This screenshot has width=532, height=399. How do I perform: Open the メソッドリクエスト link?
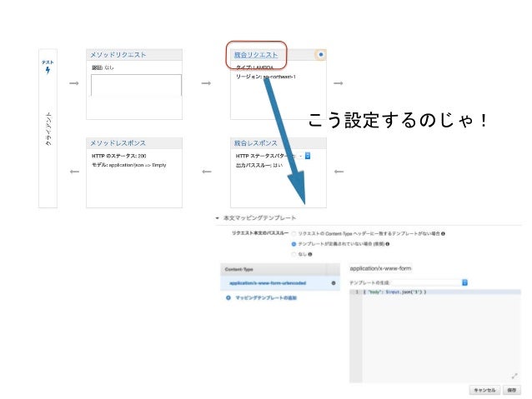pyautogui.click(x=118, y=55)
